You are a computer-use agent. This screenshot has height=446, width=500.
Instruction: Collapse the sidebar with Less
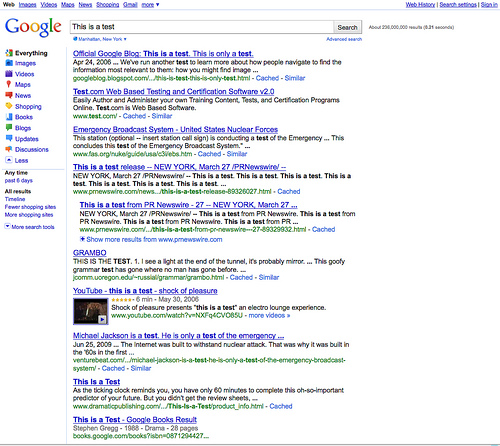[x=17, y=160]
